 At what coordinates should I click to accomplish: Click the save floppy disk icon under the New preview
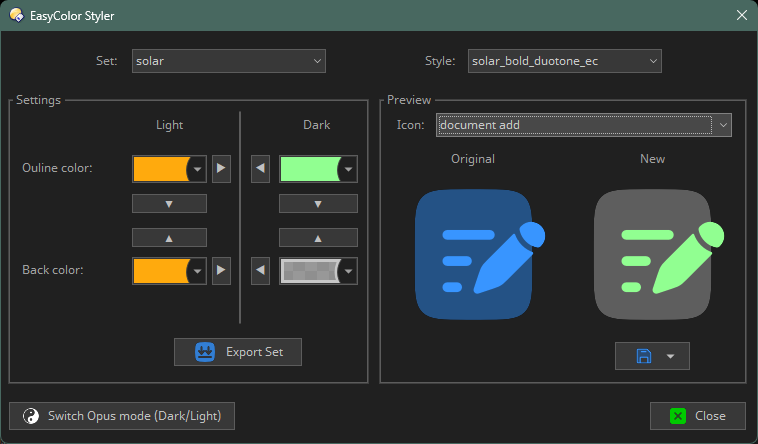click(x=643, y=356)
